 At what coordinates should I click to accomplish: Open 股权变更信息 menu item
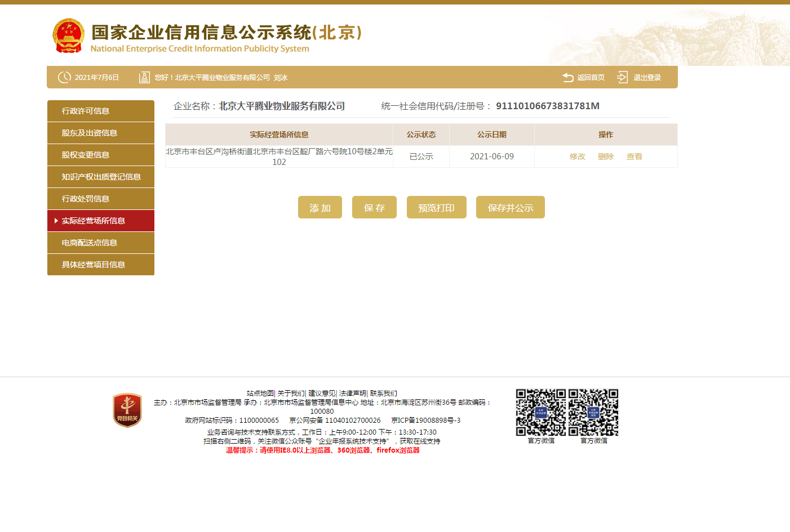101,155
